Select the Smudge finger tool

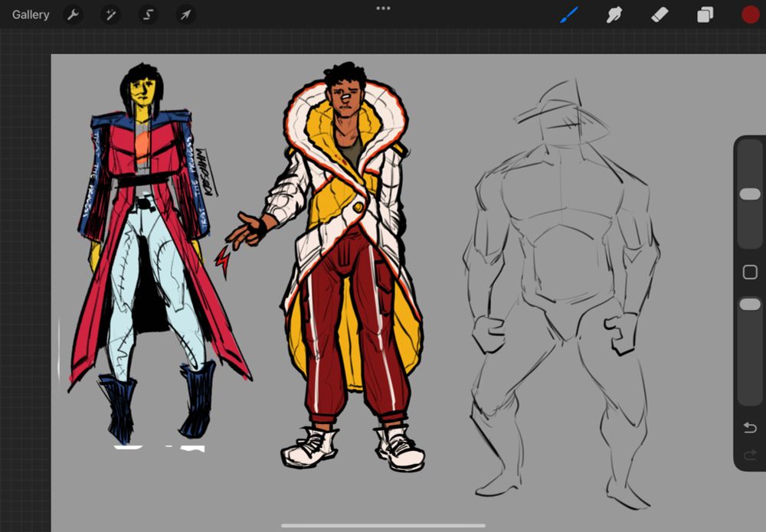tap(614, 15)
